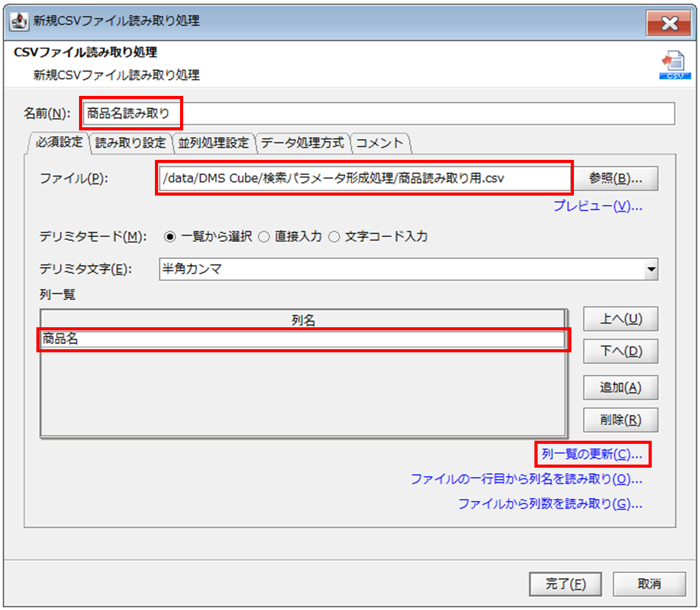Click 列一覧の更新 link
The height and width of the screenshot is (610, 700).
[x=591, y=455]
